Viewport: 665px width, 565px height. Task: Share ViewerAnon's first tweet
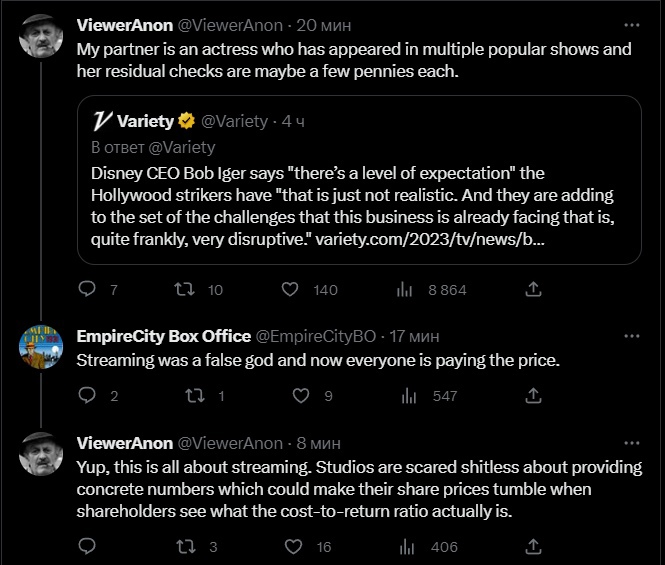pos(533,289)
